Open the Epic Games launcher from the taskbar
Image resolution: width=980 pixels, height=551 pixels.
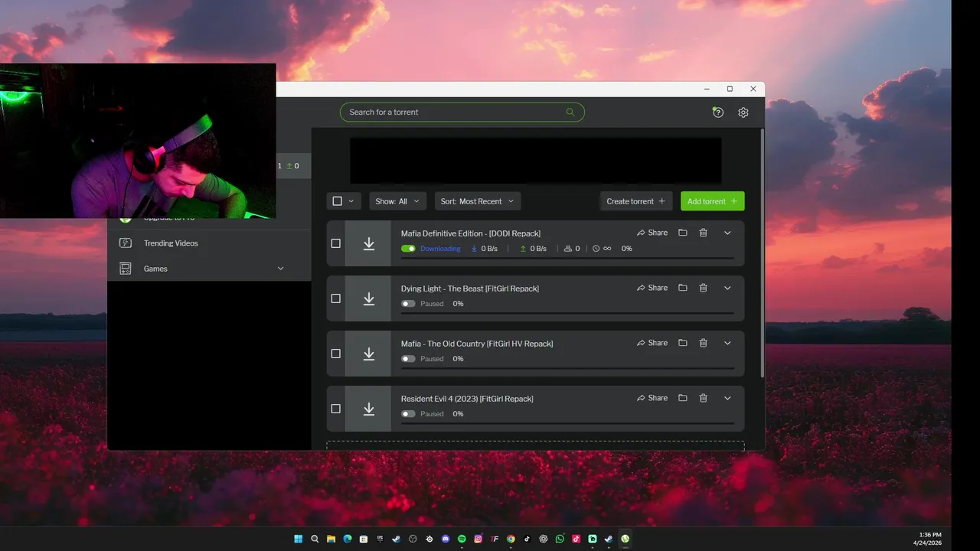(x=381, y=539)
